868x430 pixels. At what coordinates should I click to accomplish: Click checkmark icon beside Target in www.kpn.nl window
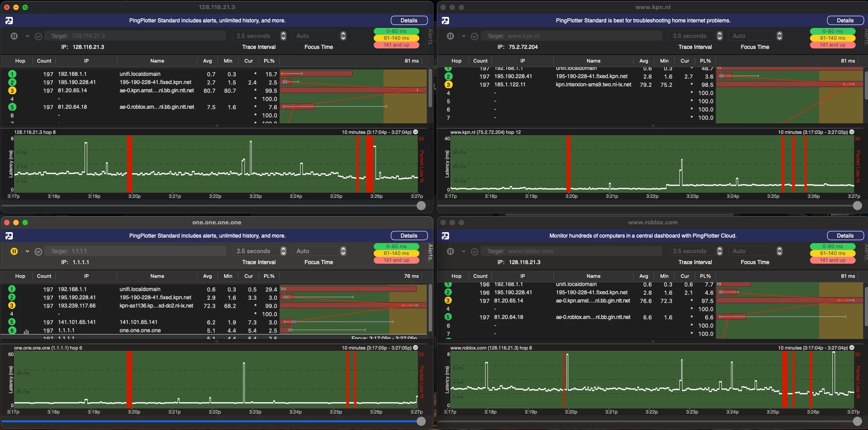coord(475,36)
